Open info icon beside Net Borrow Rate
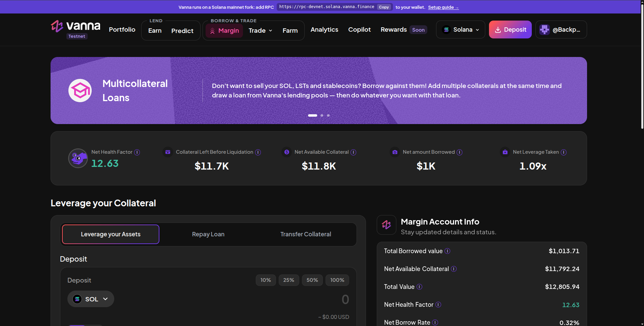Screen dimensions: 644x326 (435, 323)
